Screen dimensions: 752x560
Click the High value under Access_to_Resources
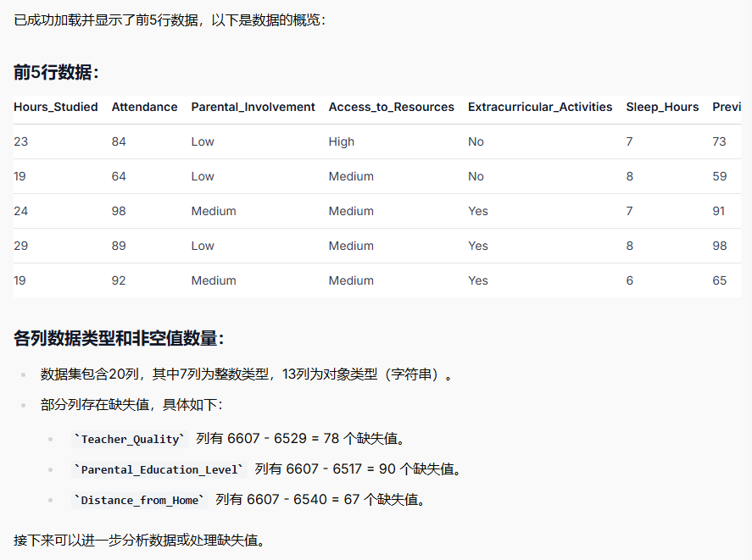[x=342, y=142]
